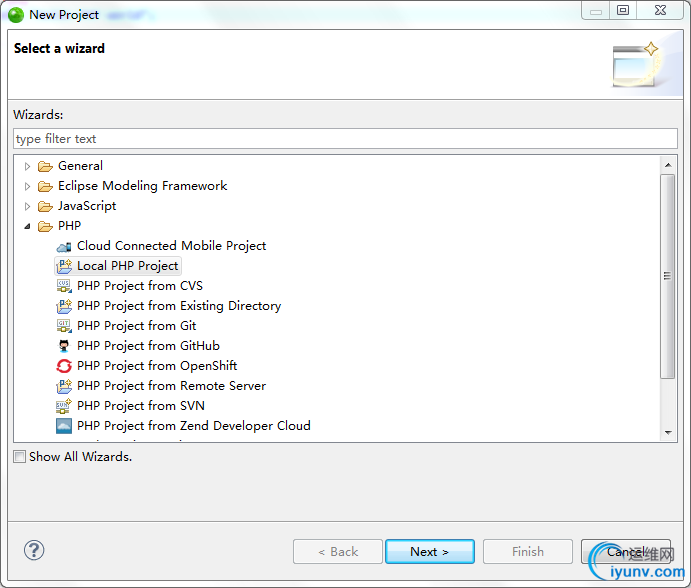The image size is (691, 588).
Task: Click the Next button
Action: tap(430, 551)
